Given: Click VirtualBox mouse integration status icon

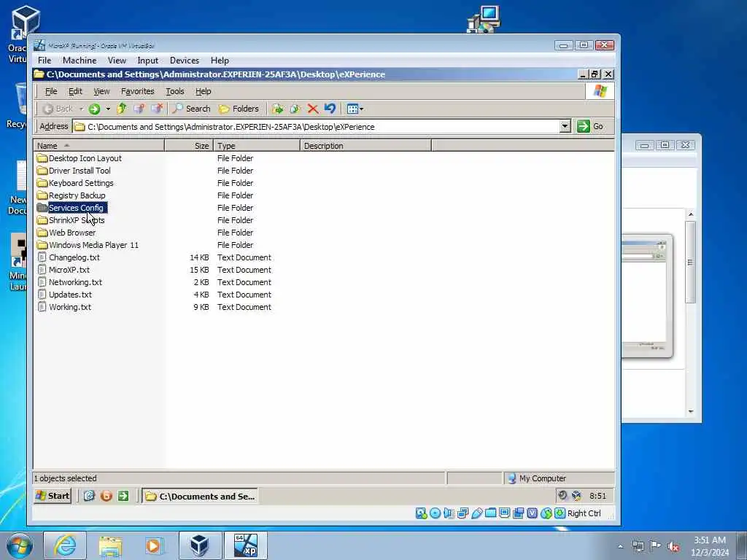Looking at the screenshot, I should pyautogui.click(x=546, y=513).
